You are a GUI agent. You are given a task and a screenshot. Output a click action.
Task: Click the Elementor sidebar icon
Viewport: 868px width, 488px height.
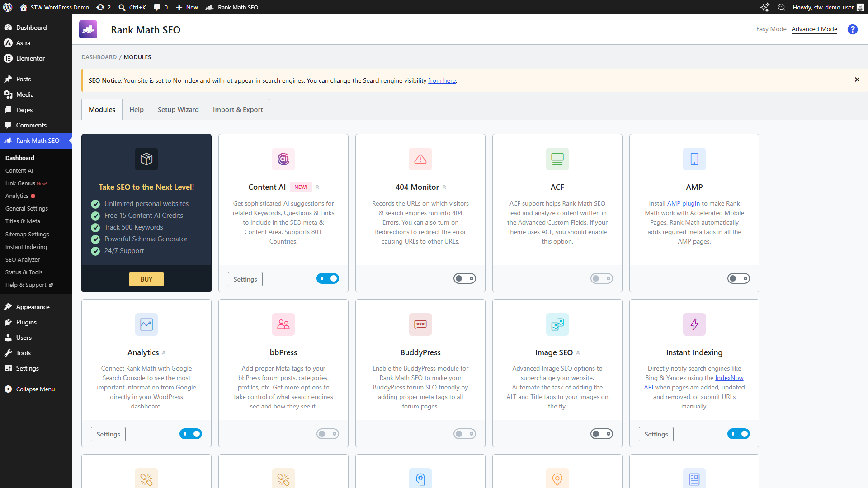[8, 58]
